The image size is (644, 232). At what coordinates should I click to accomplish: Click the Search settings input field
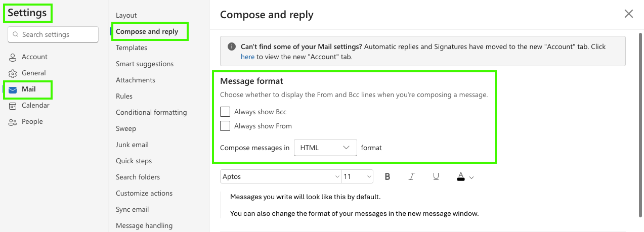click(53, 34)
